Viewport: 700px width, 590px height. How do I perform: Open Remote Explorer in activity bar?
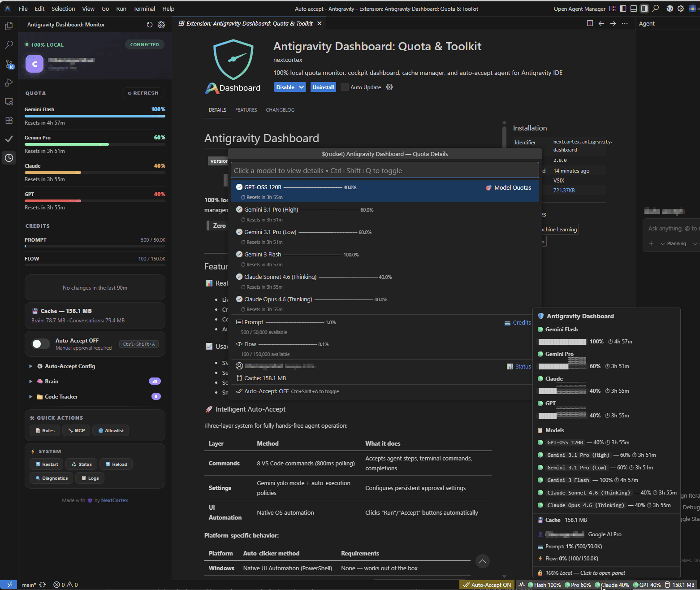pyautogui.click(x=9, y=101)
